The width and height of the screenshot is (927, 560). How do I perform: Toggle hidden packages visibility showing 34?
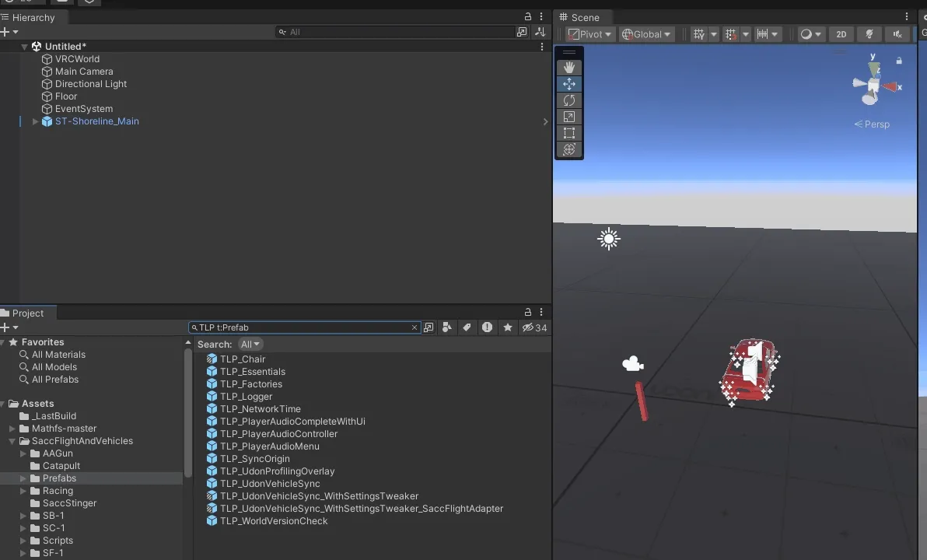[x=534, y=327]
